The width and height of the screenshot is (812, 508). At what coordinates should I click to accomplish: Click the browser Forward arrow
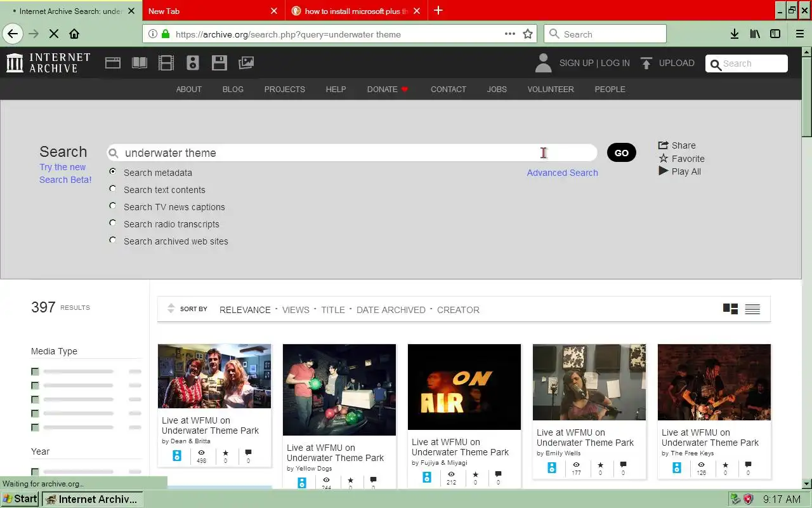(34, 34)
